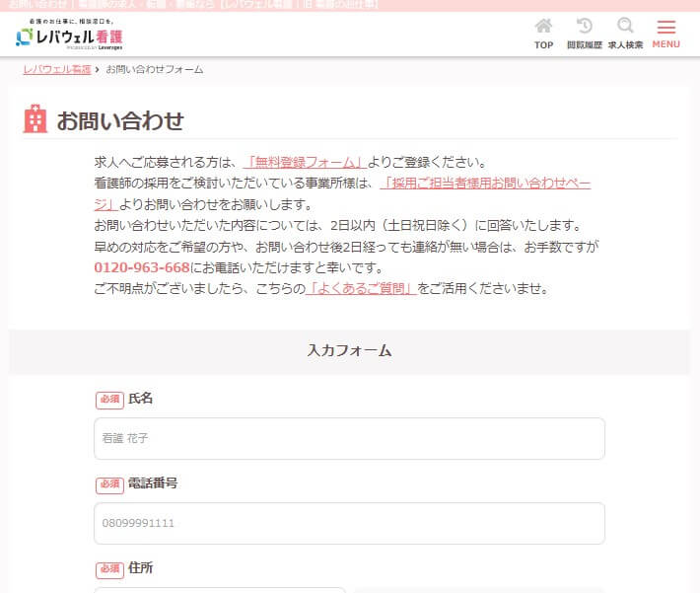Focus the 電話番号 phone input field
This screenshot has width=700, height=593.
pyautogui.click(x=349, y=523)
